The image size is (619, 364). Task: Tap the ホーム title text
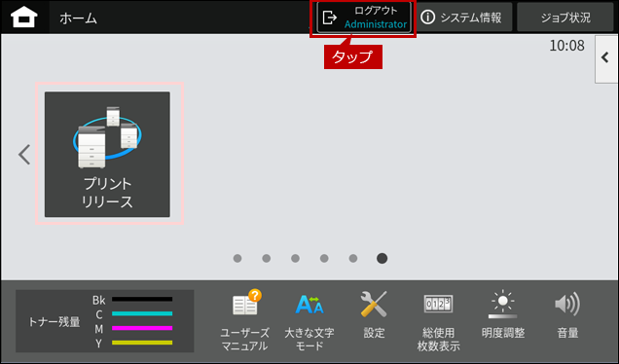(78, 18)
